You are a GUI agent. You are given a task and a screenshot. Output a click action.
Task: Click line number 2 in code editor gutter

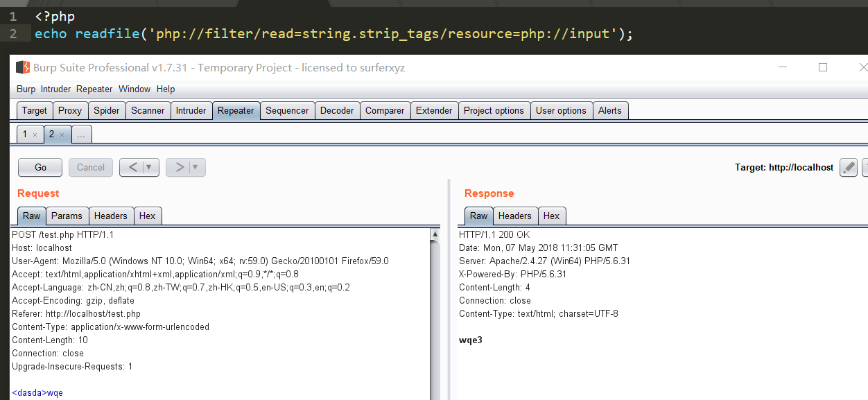(13, 34)
